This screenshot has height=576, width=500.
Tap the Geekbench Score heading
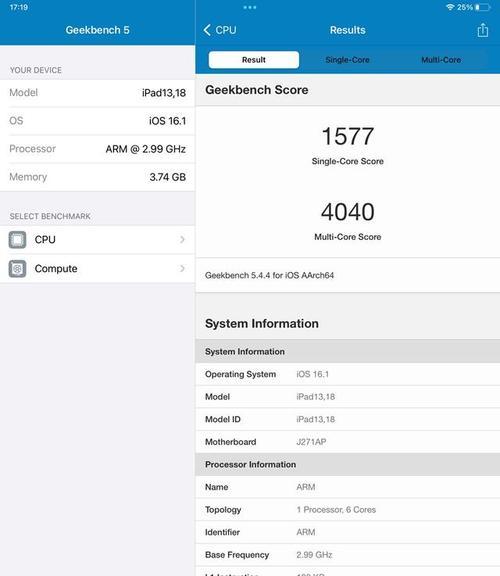[x=256, y=90]
